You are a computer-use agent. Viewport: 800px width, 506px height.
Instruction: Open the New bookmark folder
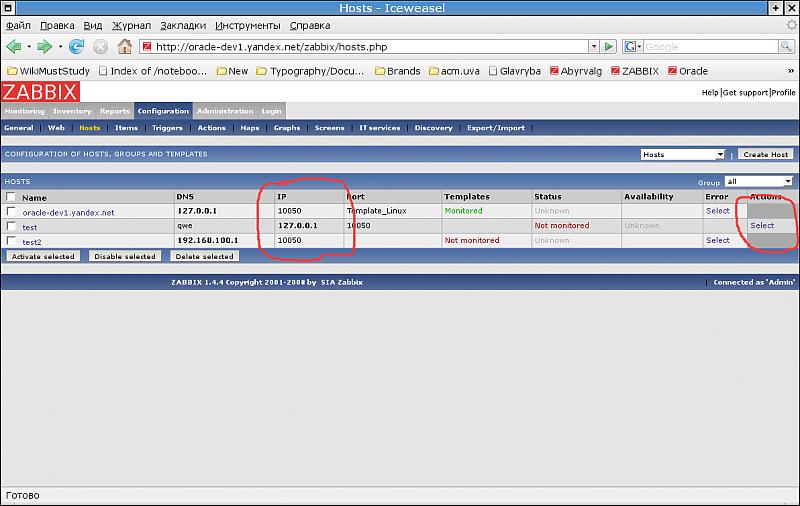(x=233, y=71)
